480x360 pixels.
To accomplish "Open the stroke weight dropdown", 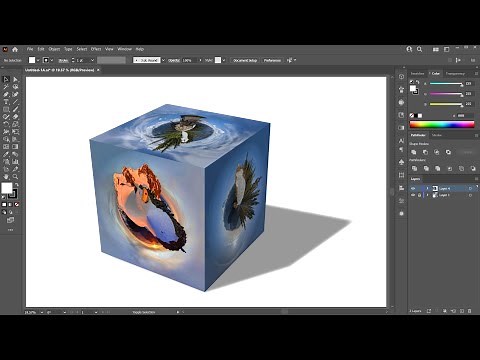I will [x=92, y=60].
